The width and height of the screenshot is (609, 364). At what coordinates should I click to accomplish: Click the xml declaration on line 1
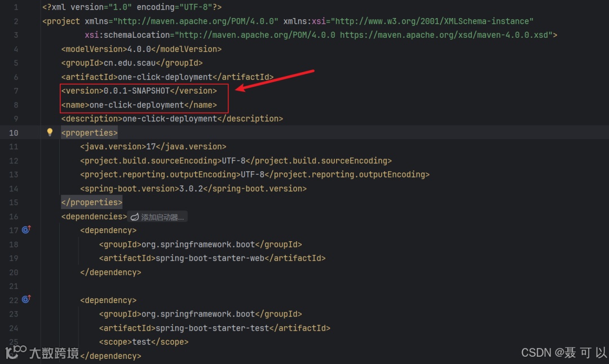pyautogui.click(x=132, y=7)
